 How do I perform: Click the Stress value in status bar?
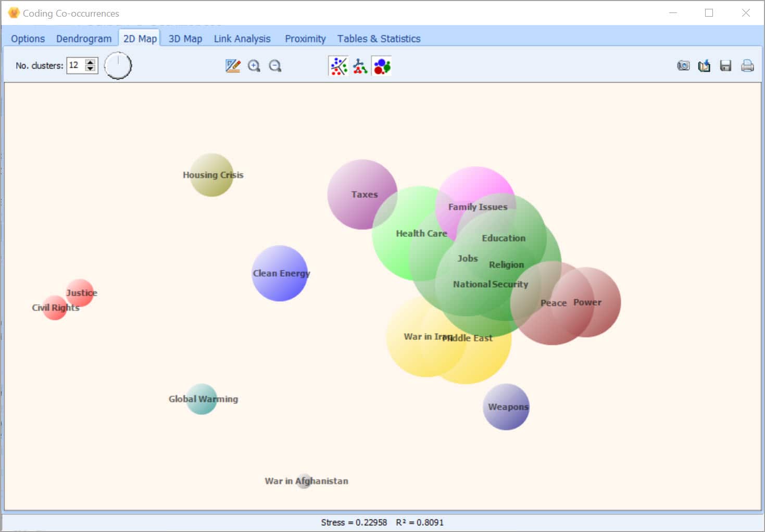(x=354, y=522)
